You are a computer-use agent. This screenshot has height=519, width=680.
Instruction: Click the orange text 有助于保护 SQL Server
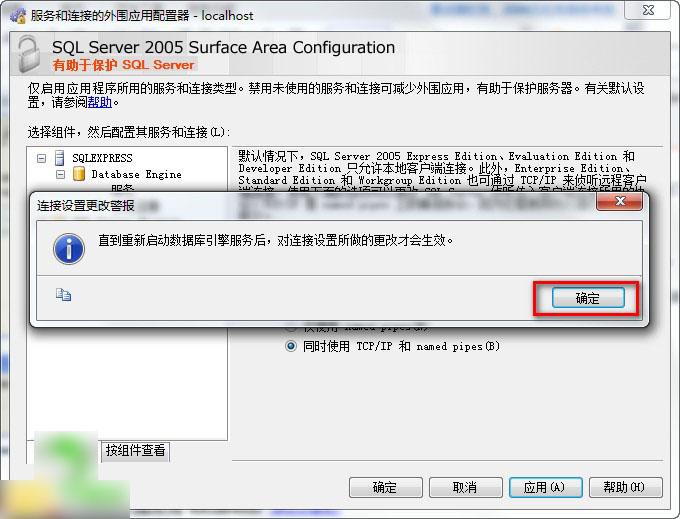tap(123, 65)
